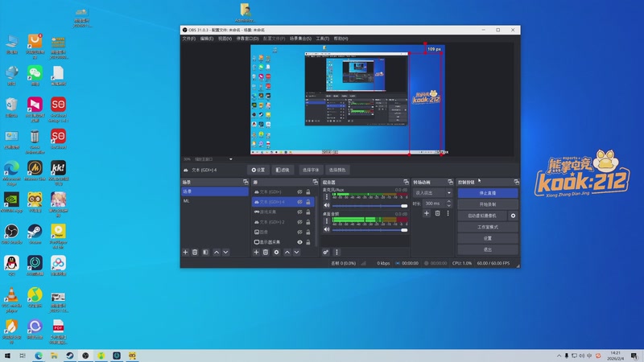Undock the Scene Transitions panel via float icon

(450, 182)
